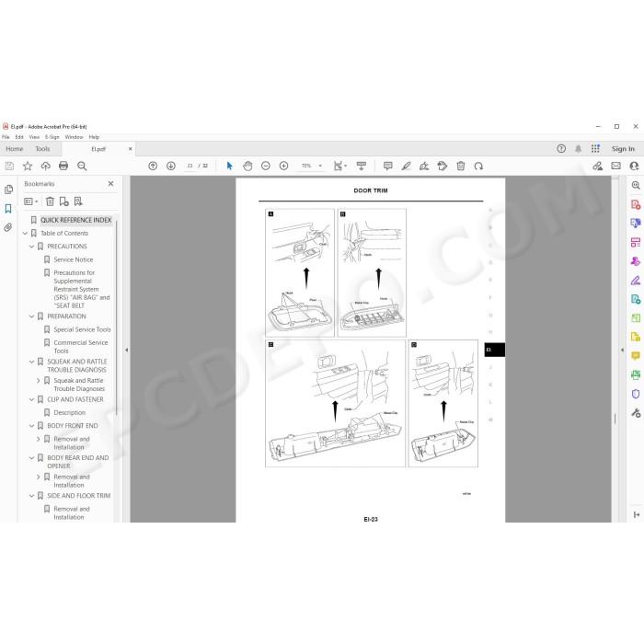Switch to the Tools tab
This screenshot has height=644, width=644.
pos(42,149)
